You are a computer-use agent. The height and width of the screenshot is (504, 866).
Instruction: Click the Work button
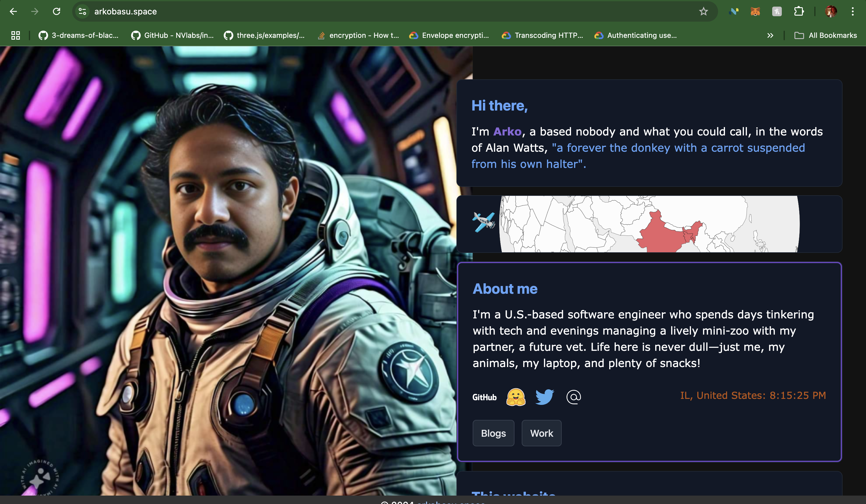coord(541,433)
